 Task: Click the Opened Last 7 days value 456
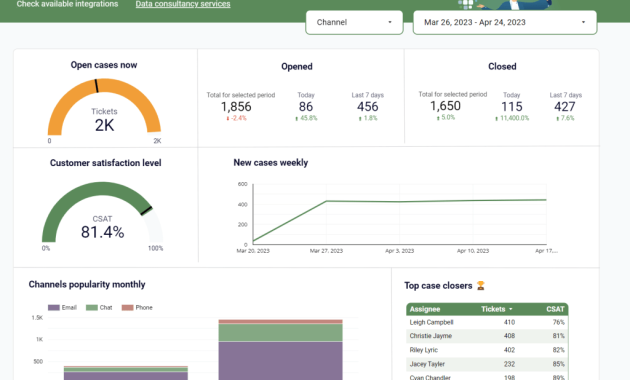(x=368, y=107)
